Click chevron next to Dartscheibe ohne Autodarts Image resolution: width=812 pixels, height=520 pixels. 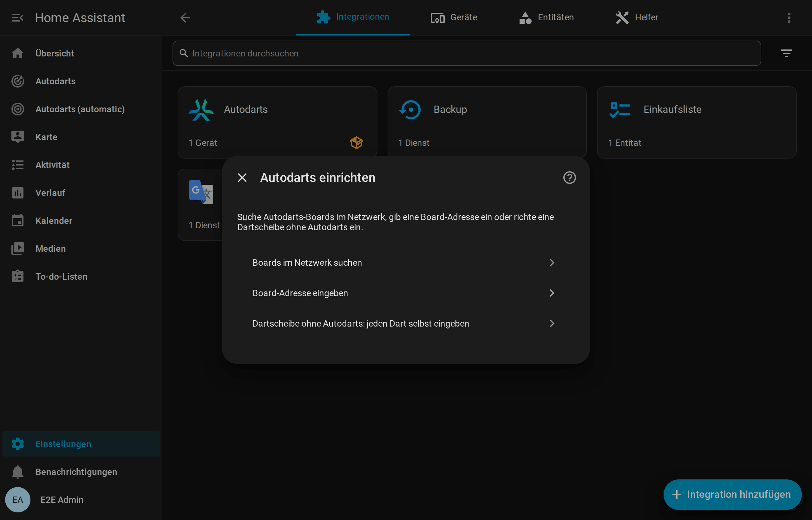tap(552, 323)
